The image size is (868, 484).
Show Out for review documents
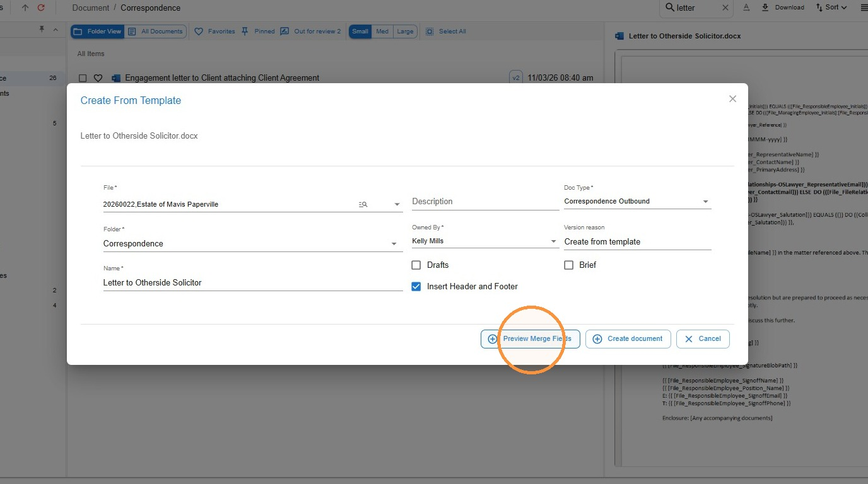(310, 32)
